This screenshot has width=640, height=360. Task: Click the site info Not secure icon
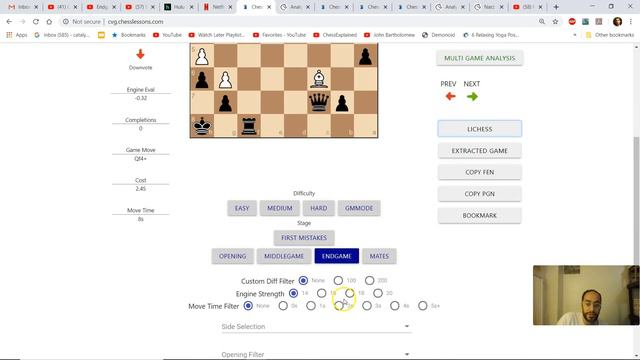65,22
